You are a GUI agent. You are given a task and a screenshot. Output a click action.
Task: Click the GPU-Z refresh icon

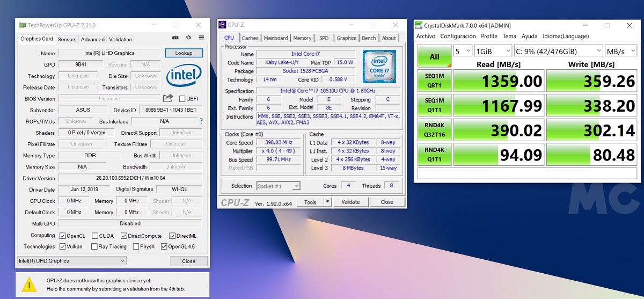(x=188, y=38)
